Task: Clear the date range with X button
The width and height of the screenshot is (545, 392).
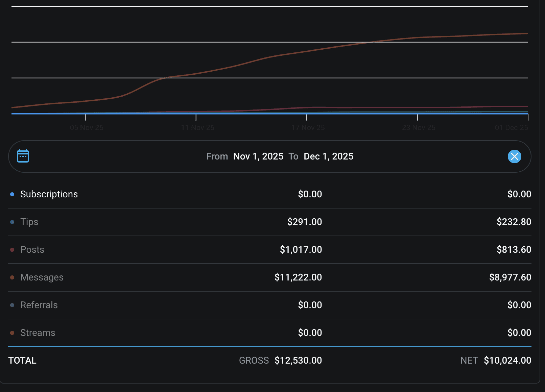Action: pyautogui.click(x=514, y=156)
